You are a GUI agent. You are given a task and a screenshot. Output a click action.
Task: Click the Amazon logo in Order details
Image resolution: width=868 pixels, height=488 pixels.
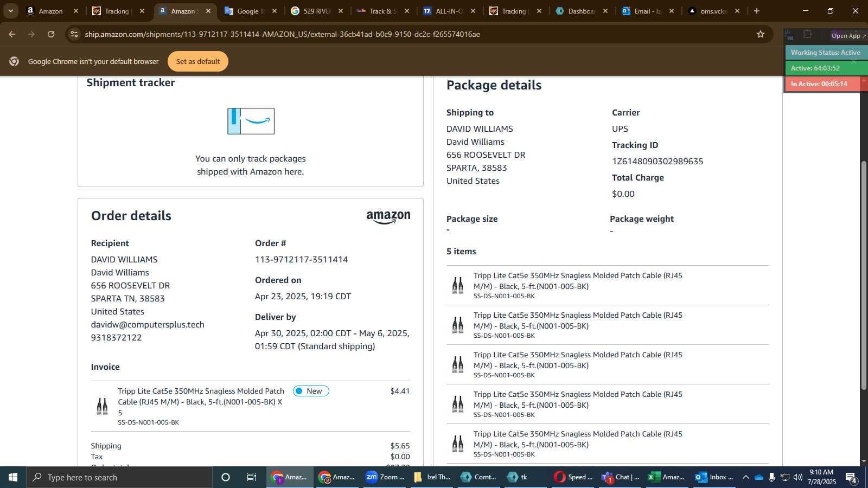pyautogui.click(x=388, y=217)
